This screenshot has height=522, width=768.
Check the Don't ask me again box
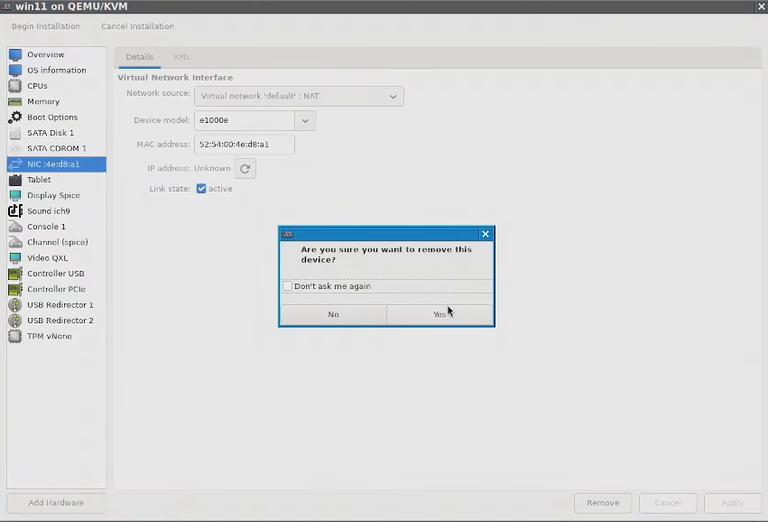pyautogui.click(x=288, y=286)
